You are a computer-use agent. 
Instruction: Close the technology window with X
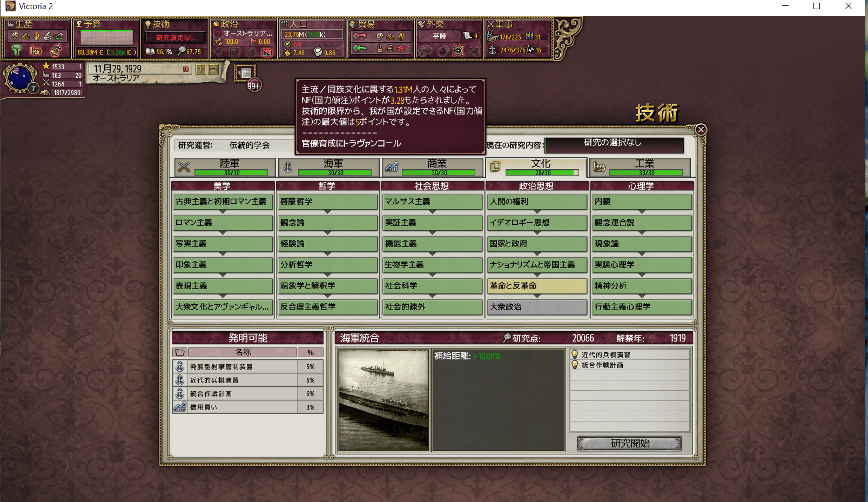pos(701,130)
